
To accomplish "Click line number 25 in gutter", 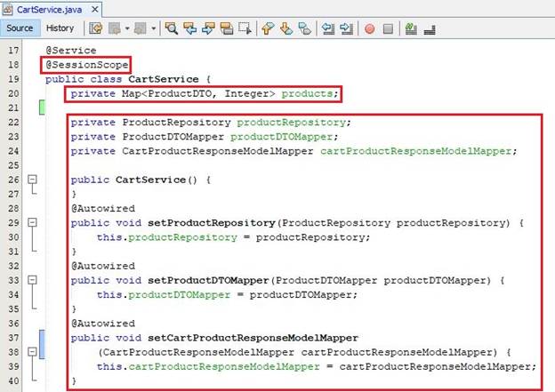I will pyautogui.click(x=13, y=165).
